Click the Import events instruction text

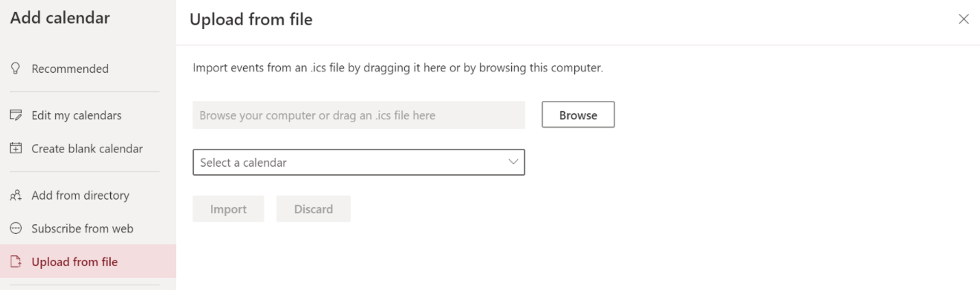point(398,68)
